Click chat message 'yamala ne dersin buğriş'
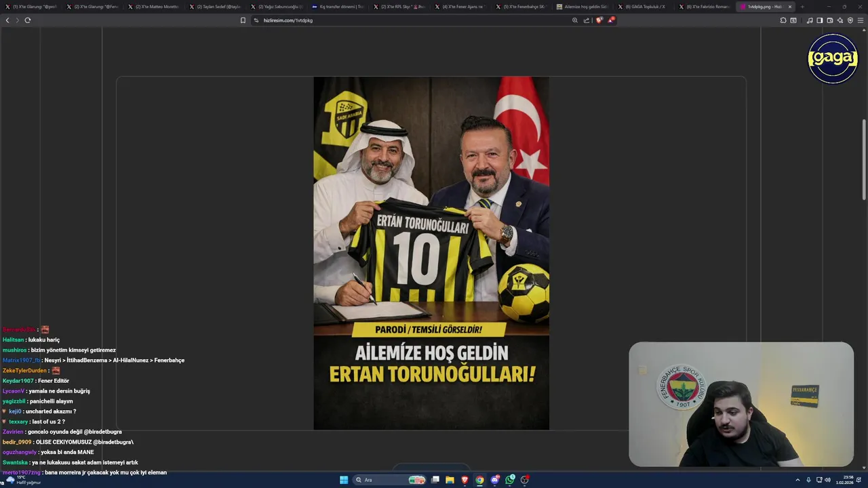Viewport: 868px width, 488px height. 59,391
